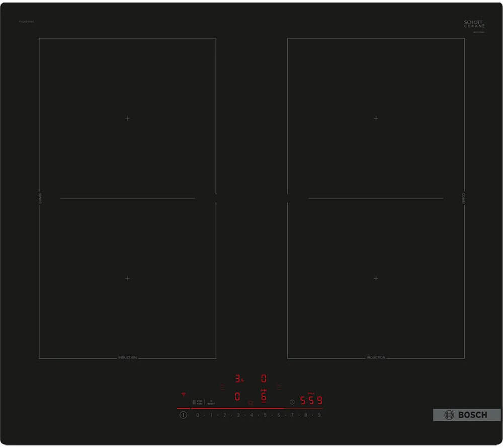503x448 pixels.
Task: Tap the 5:59 timer display
Action: (x=310, y=401)
